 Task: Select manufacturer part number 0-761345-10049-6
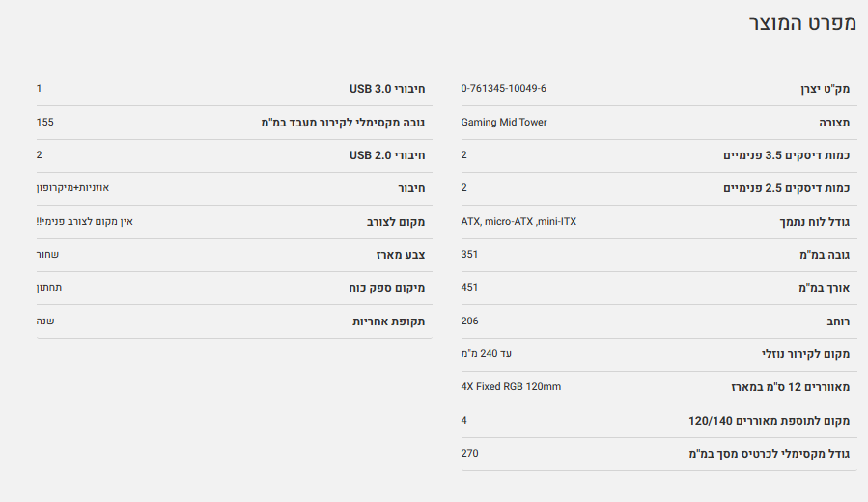503,89
